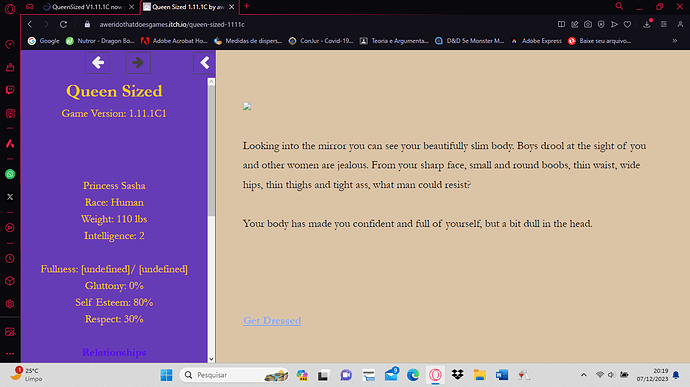This screenshot has height=387, width=690.
Task: Open the Opera menu logo in the corner
Action: tap(10, 8)
